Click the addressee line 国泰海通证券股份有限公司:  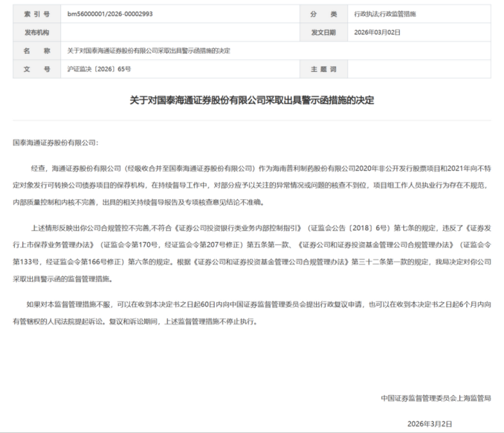55,142
